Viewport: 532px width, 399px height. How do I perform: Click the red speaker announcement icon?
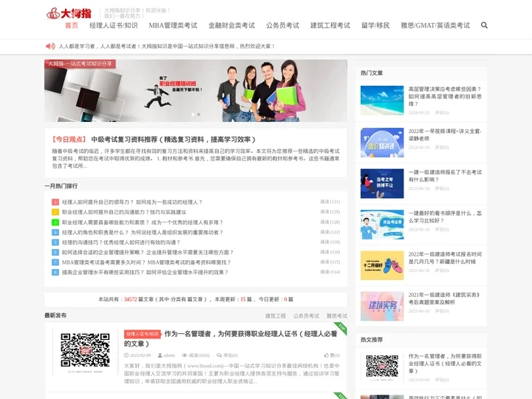click(x=50, y=46)
